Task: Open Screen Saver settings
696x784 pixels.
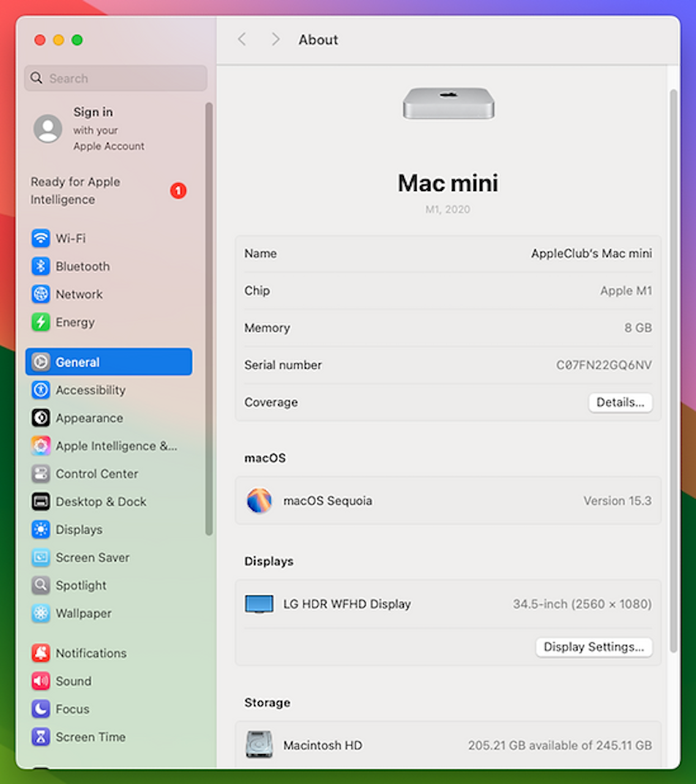Action: (x=109, y=557)
